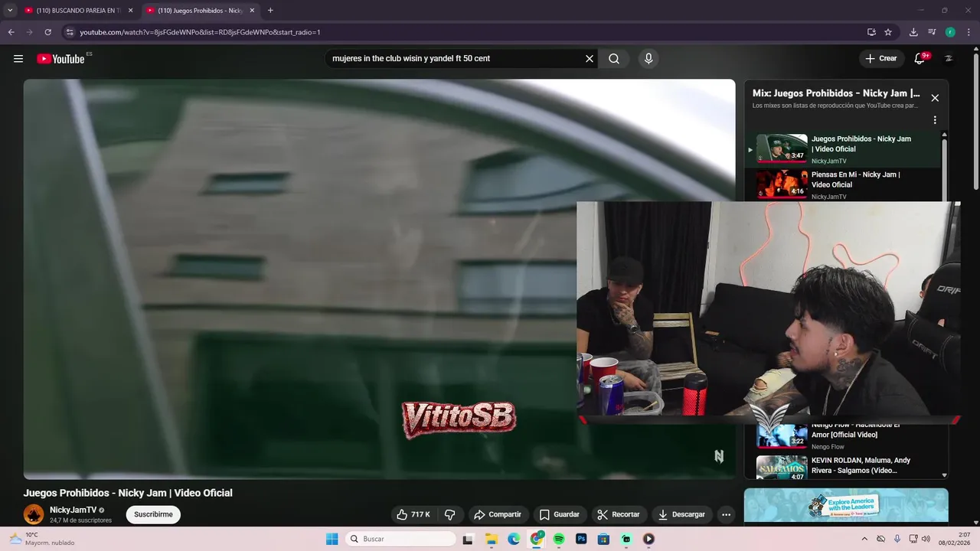Install app icon in address bar
980x551 pixels.
[871, 32]
